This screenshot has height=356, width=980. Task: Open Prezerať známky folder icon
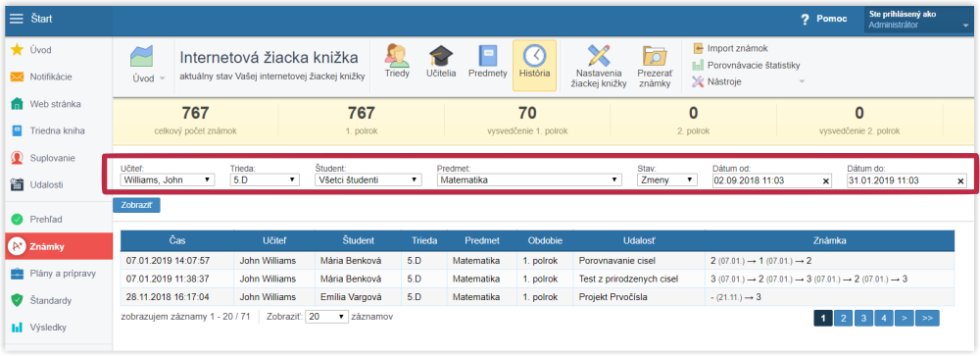point(655,56)
